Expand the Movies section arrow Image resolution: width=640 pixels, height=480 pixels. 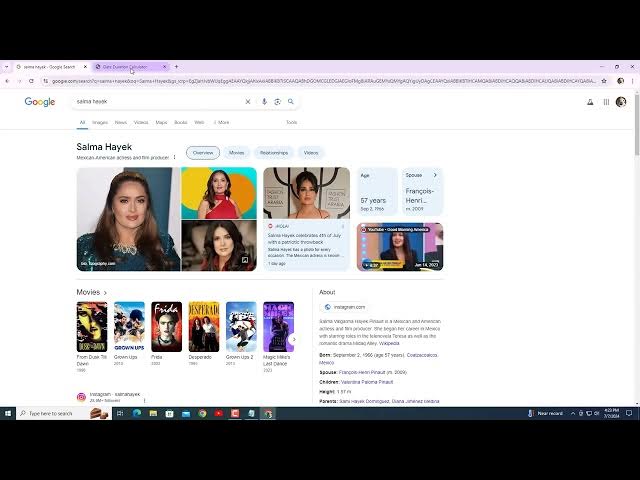click(x=105, y=293)
